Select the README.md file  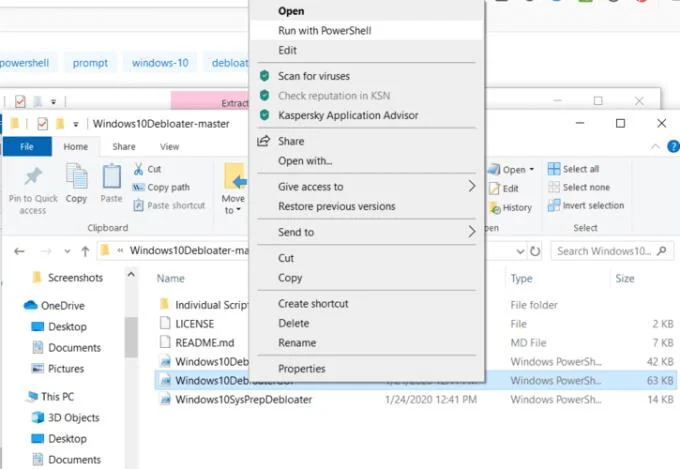coord(197,343)
